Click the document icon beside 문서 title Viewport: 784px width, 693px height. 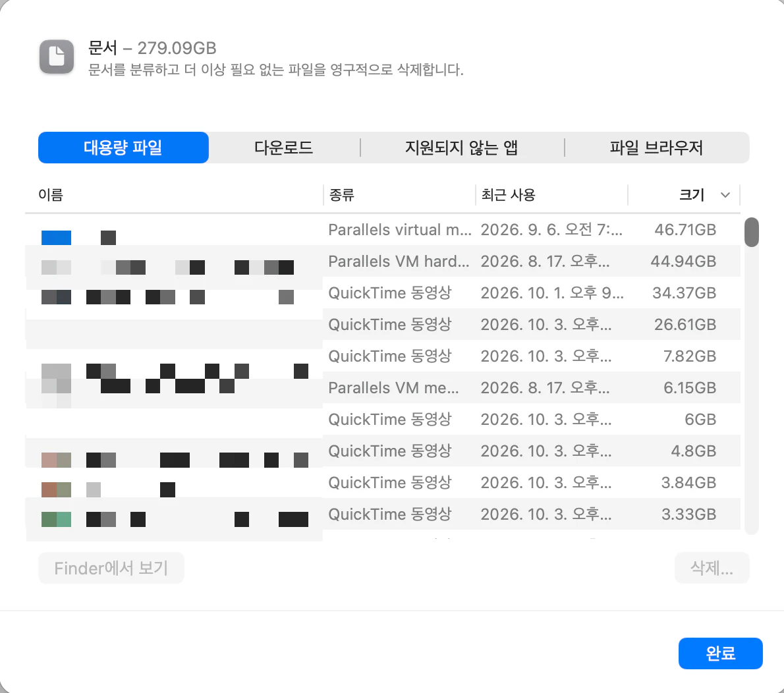(x=57, y=57)
